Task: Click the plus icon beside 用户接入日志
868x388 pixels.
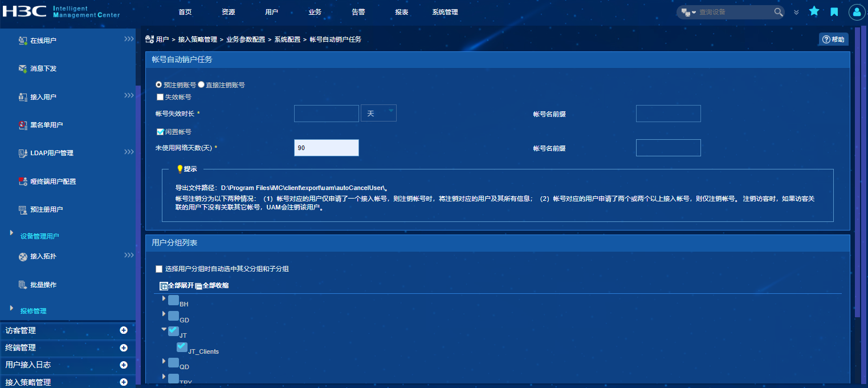Action: coord(124,365)
